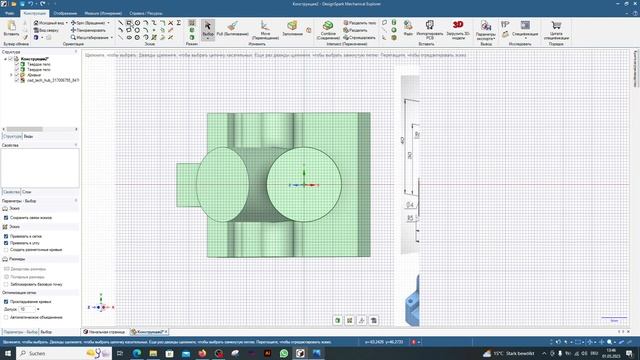This screenshot has width=640, height=360.
Task: Click the Вид сверху plan view button
Action: point(46,30)
